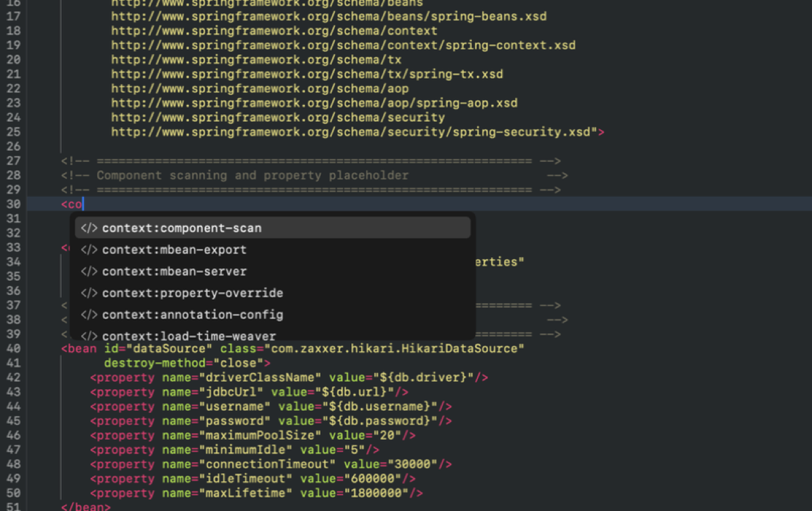
Task: Click the spring-security.xsd URL on line 25
Action: point(352,131)
